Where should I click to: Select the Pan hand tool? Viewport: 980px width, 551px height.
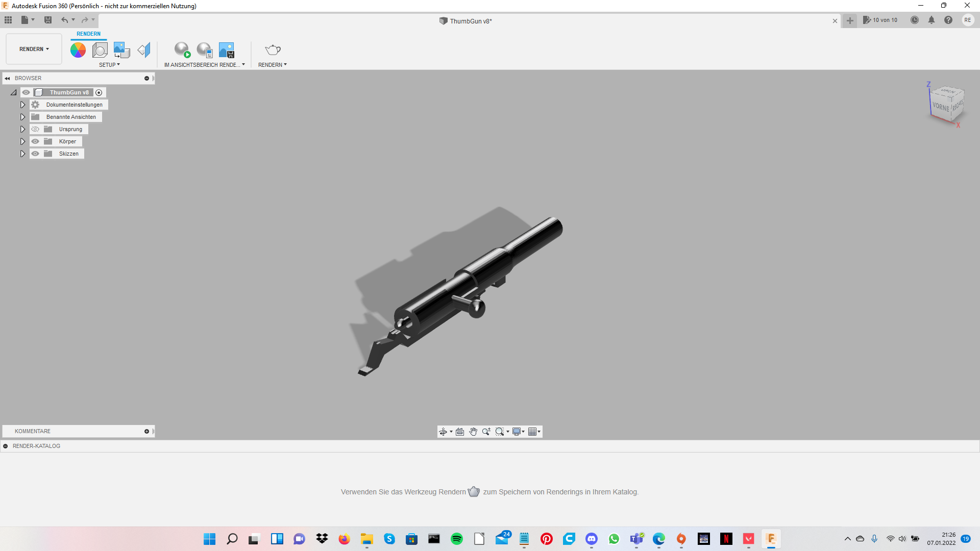click(x=473, y=432)
